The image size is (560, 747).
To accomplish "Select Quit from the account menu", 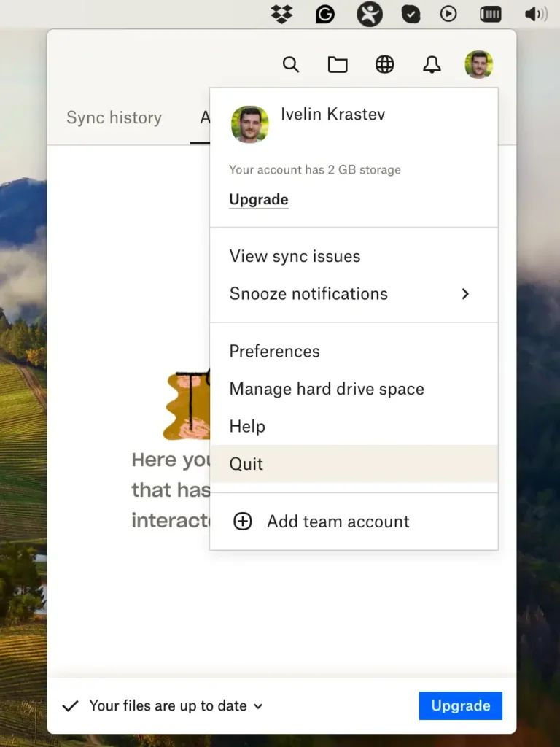I will coord(246,464).
